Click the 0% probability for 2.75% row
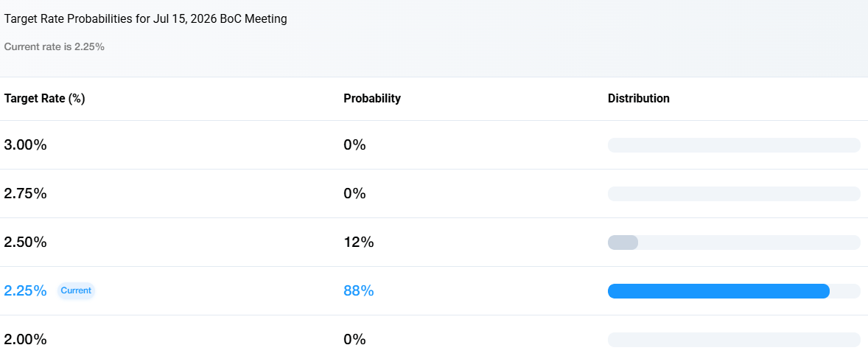The height and width of the screenshot is (356, 868). point(355,194)
